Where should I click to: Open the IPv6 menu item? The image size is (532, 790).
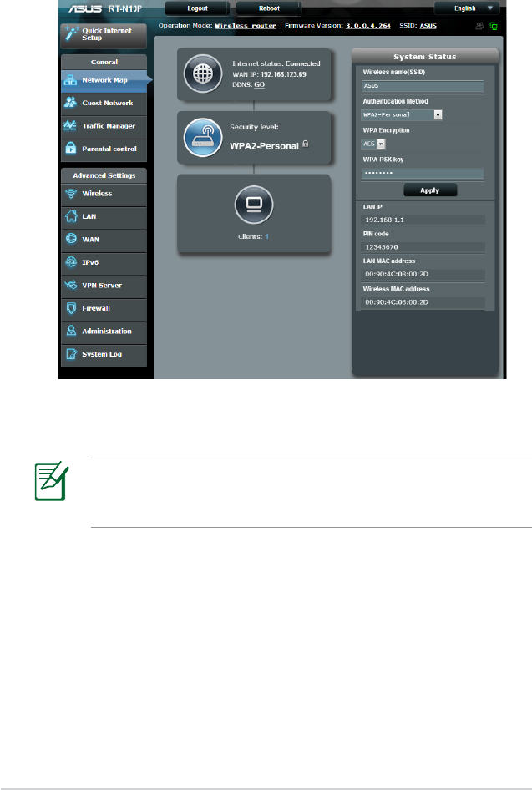104,262
